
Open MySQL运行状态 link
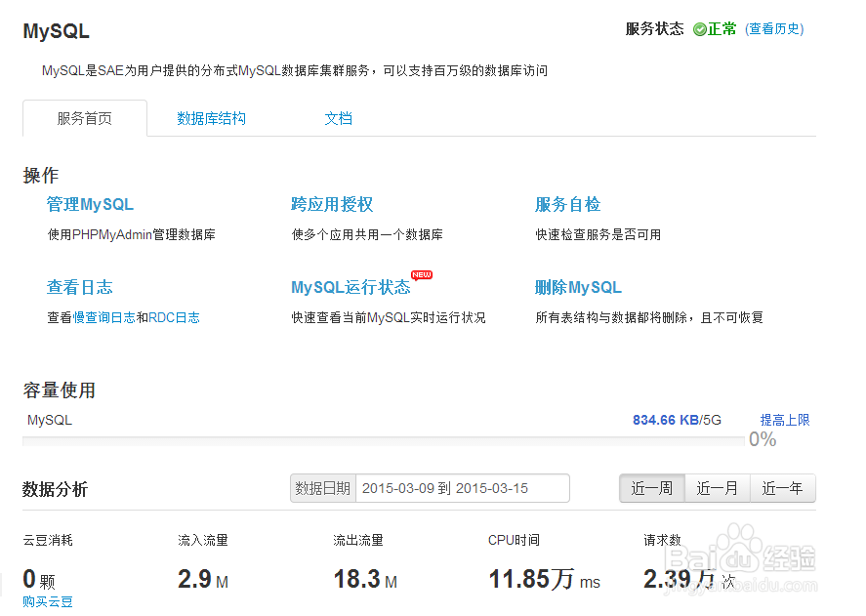(351, 287)
